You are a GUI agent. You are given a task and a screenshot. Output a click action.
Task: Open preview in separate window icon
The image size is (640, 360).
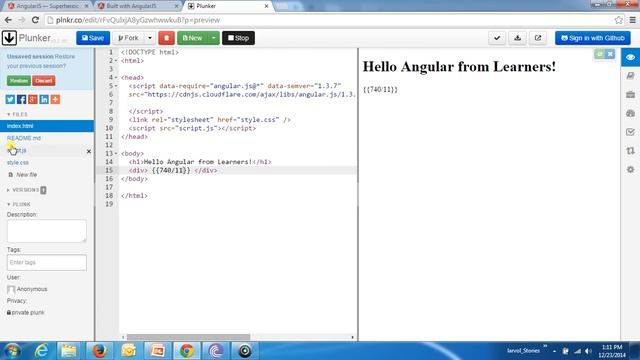click(x=538, y=38)
